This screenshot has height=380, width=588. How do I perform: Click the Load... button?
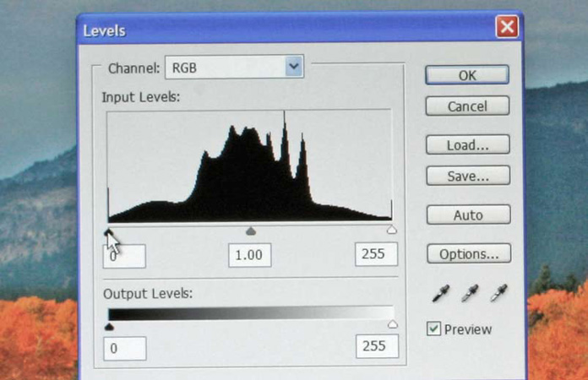click(467, 145)
